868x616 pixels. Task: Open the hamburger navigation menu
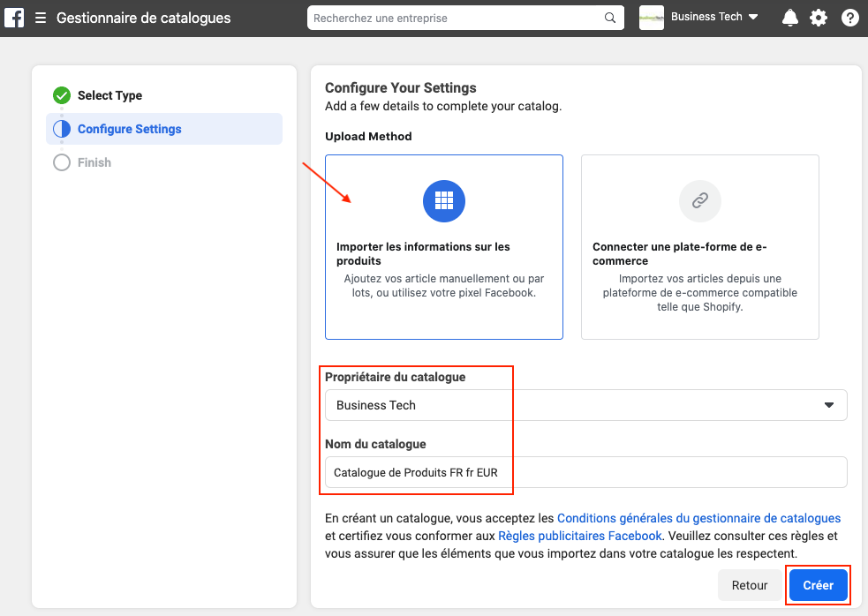pos(41,18)
